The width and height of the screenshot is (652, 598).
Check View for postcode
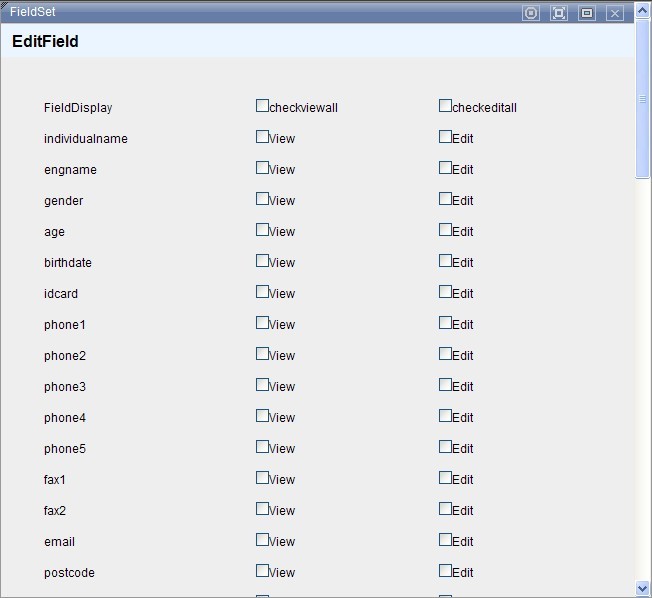pyautogui.click(x=262, y=571)
